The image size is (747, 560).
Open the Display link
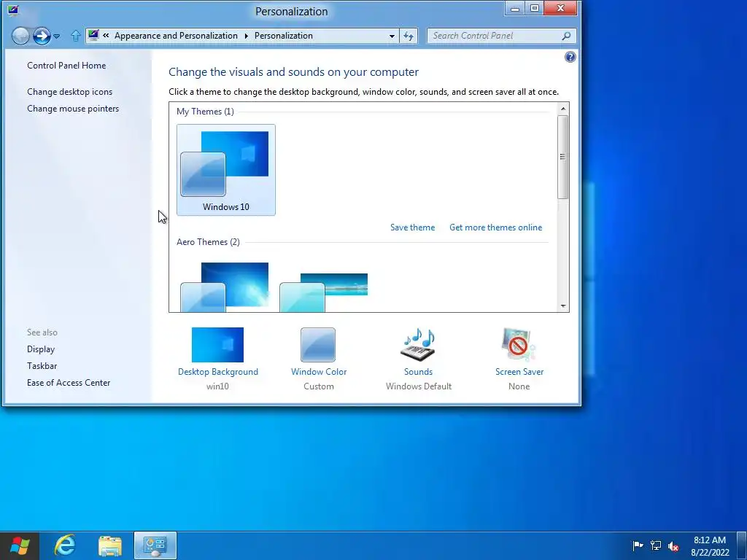tap(41, 349)
